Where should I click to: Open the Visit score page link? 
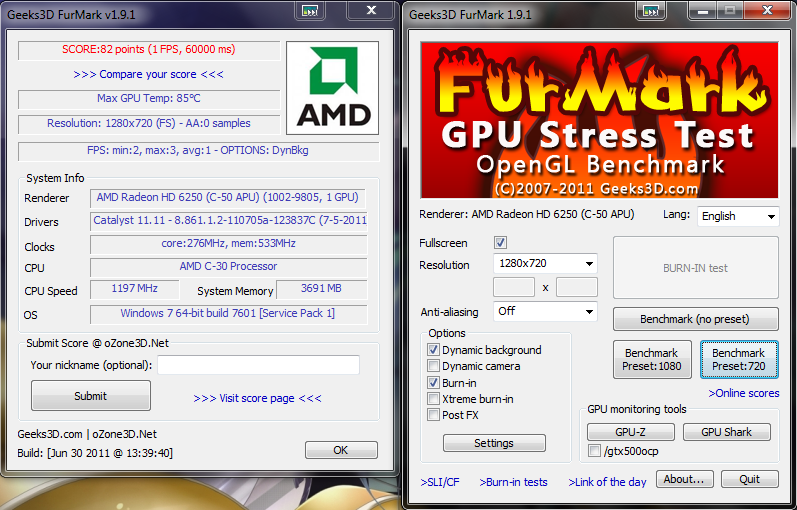pos(257,398)
